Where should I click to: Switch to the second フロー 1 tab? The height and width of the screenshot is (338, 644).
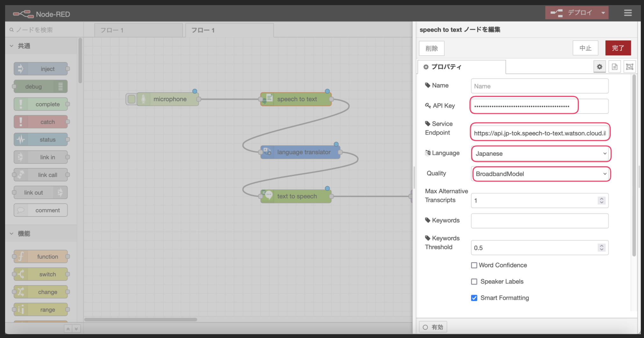pos(230,30)
